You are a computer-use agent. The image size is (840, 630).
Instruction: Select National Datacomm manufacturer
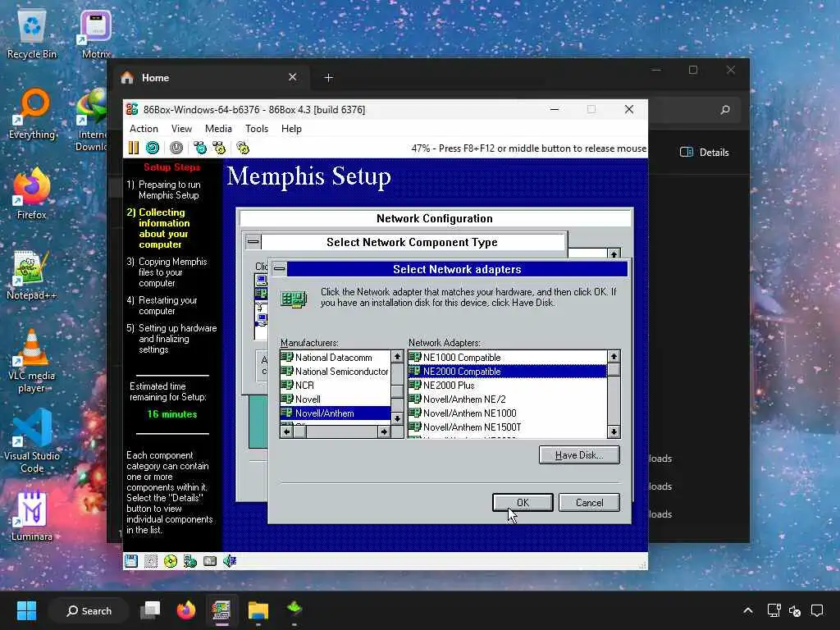click(336, 358)
